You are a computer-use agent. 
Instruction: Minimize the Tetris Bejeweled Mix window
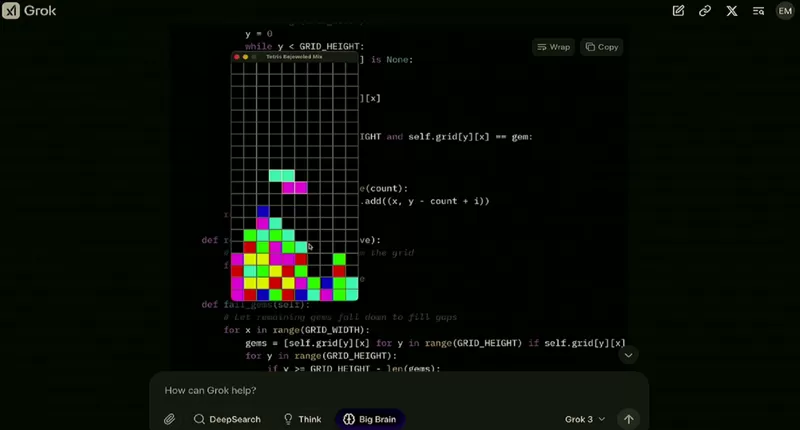pyautogui.click(x=245, y=57)
